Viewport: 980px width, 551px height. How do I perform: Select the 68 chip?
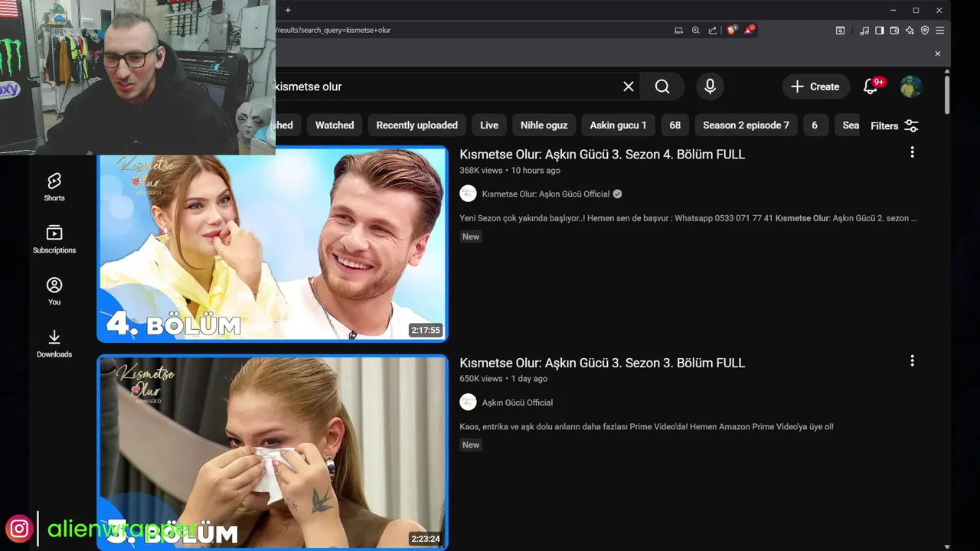click(675, 125)
